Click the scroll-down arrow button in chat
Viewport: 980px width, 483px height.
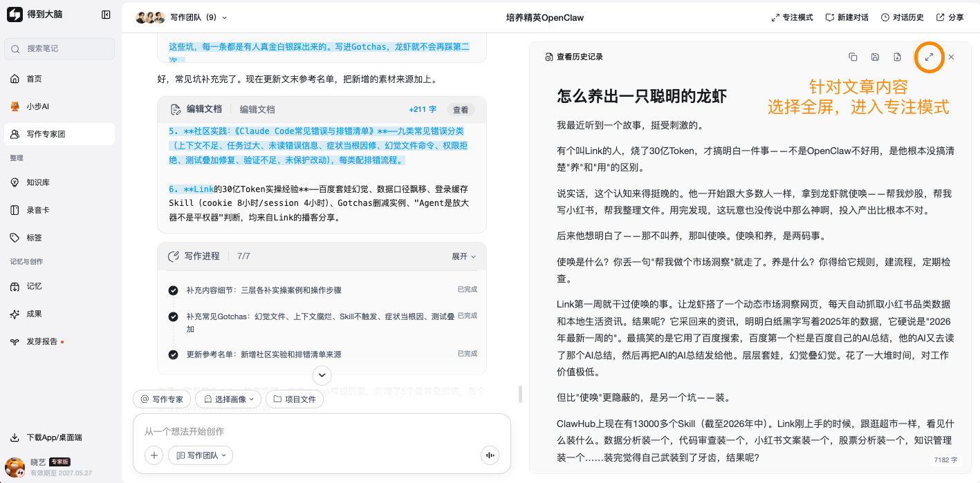click(x=322, y=375)
